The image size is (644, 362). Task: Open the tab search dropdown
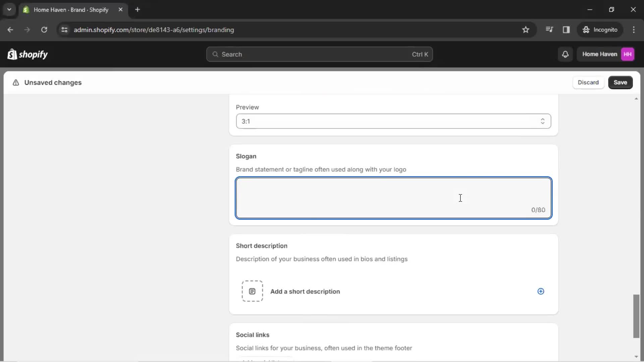click(x=9, y=10)
